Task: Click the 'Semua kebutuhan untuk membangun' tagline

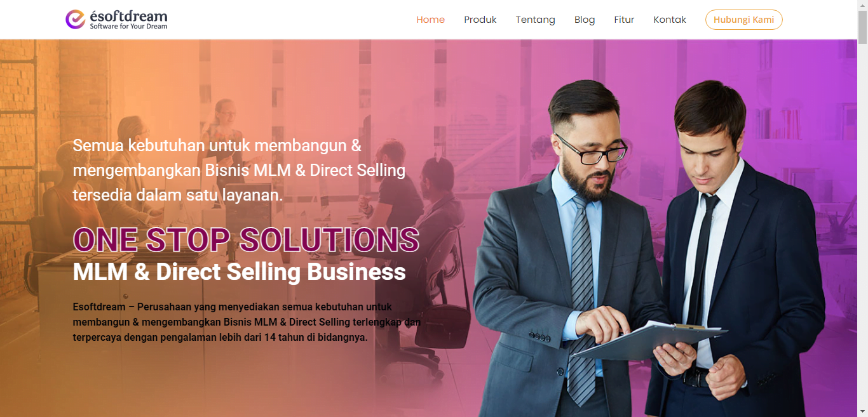Action: click(x=239, y=170)
